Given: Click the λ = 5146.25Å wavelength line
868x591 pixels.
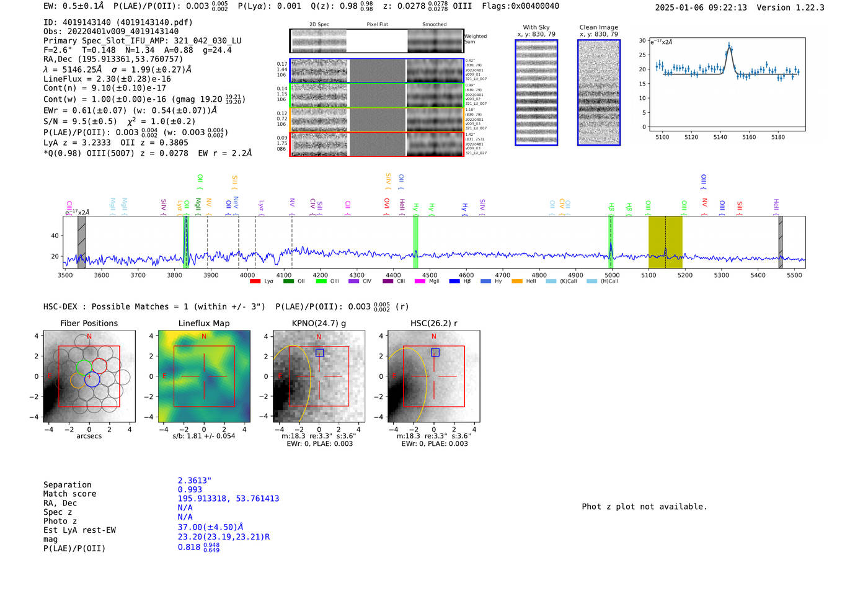Looking at the screenshot, I should [x=118, y=69].
